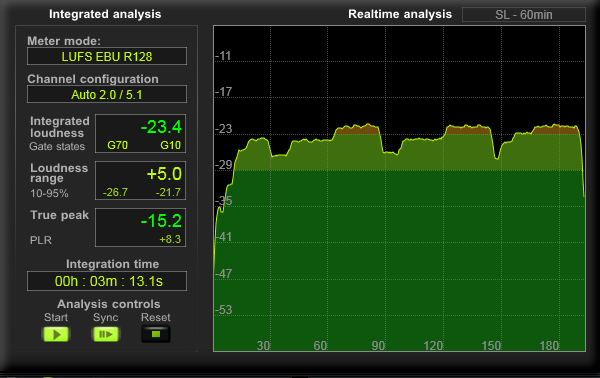Click the -11 level label on the graph
The width and height of the screenshot is (600, 378).
(223, 57)
